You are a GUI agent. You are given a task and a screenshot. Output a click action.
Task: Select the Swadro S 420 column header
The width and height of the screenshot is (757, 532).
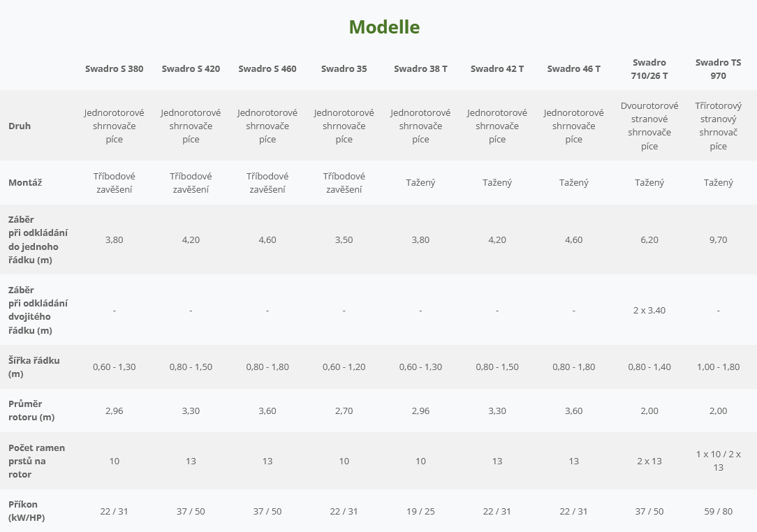point(191,68)
